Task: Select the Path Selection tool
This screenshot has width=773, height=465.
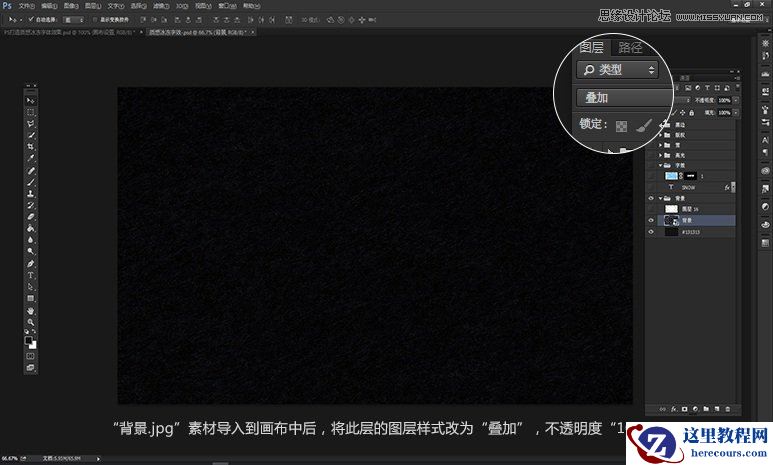Action: click(x=31, y=286)
